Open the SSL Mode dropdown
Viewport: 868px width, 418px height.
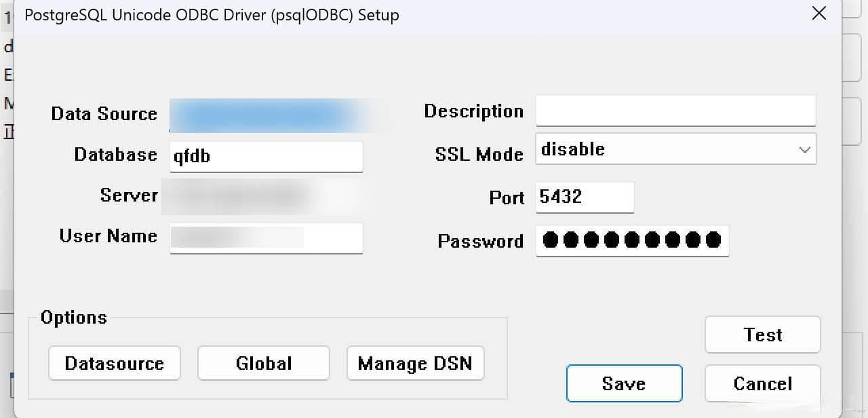[676, 149]
